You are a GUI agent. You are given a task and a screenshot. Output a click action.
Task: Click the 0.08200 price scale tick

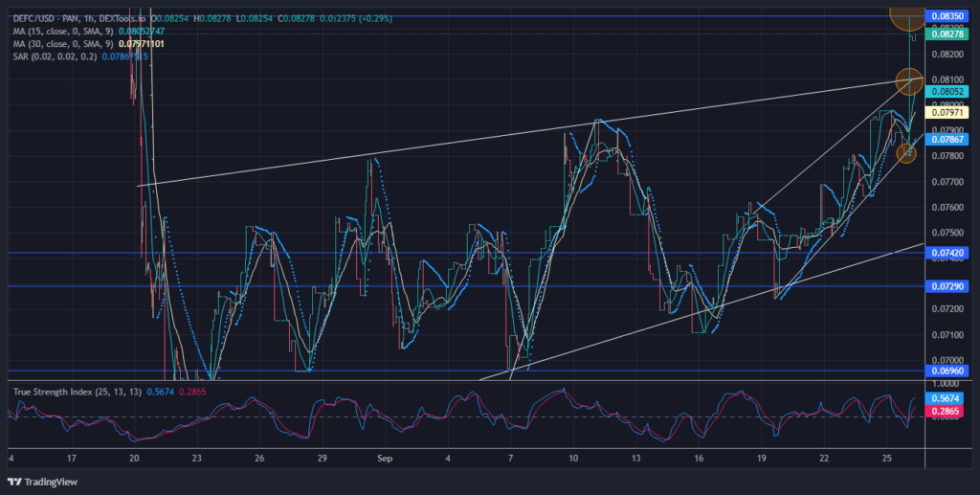[946, 54]
